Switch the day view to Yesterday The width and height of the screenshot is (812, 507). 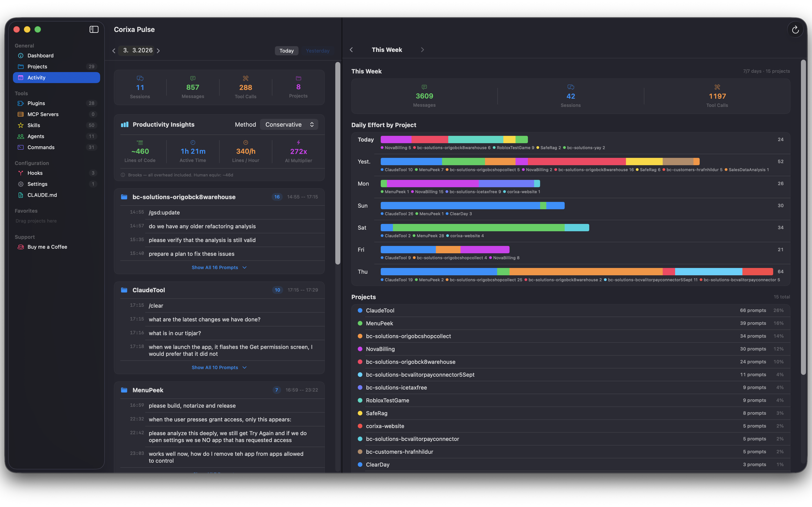click(x=317, y=51)
